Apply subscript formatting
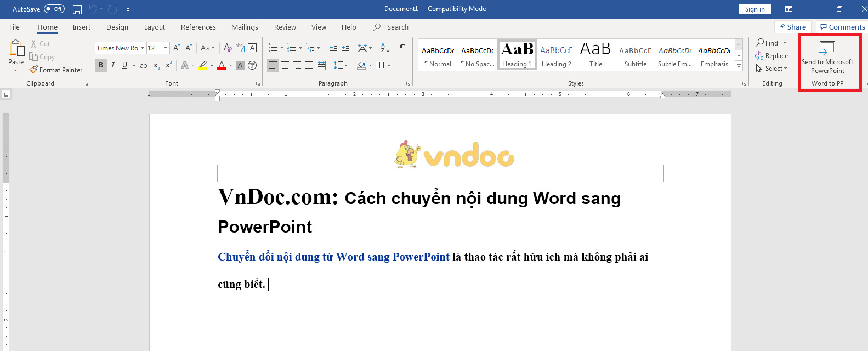This screenshot has height=351, width=868. (156, 65)
